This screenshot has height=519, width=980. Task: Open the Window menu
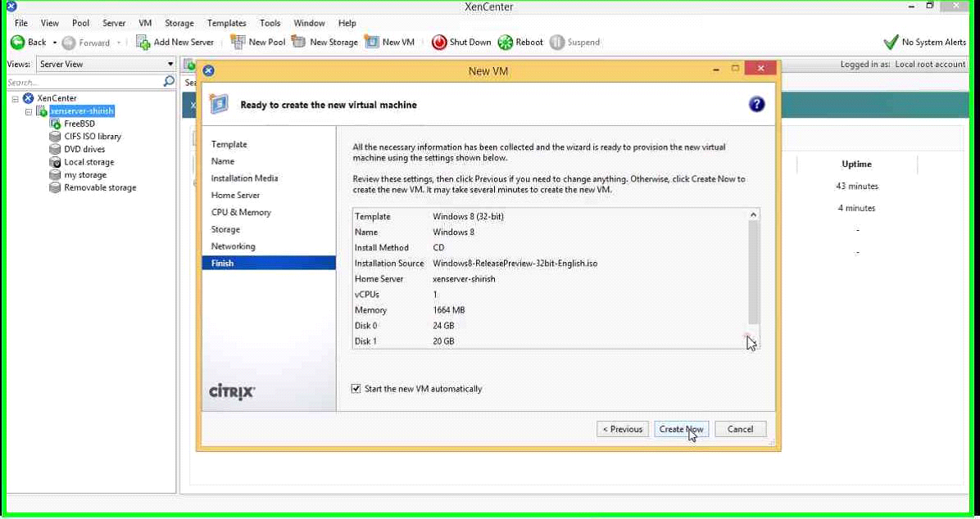point(310,23)
